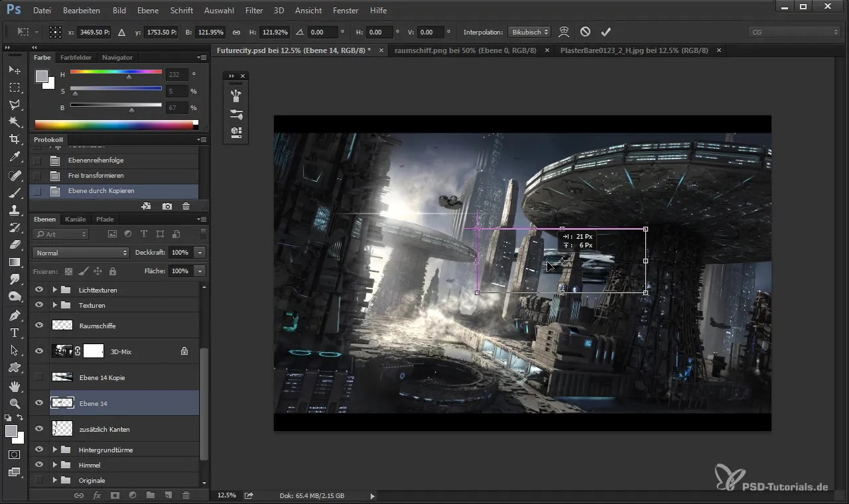
Task: Cancel the transformation in options bar
Action: click(x=585, y=32)
